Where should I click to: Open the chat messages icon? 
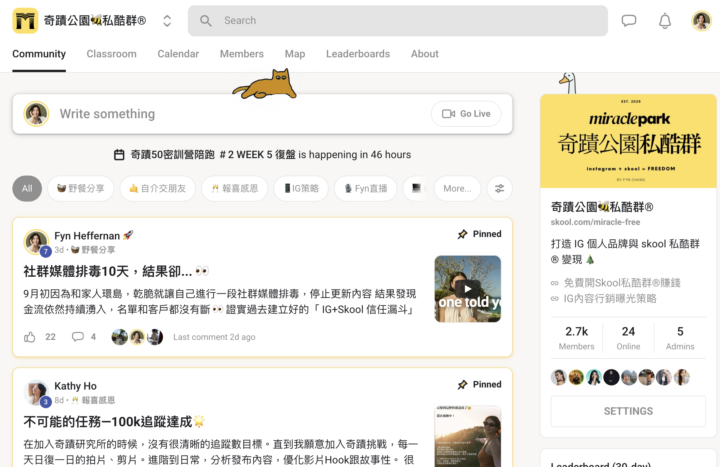point(629,21)
